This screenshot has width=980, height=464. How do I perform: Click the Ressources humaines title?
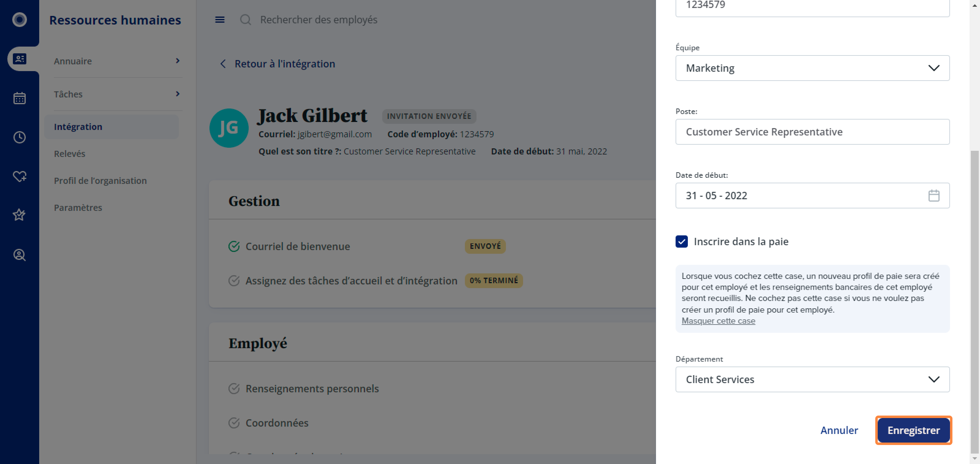(115, 20)
